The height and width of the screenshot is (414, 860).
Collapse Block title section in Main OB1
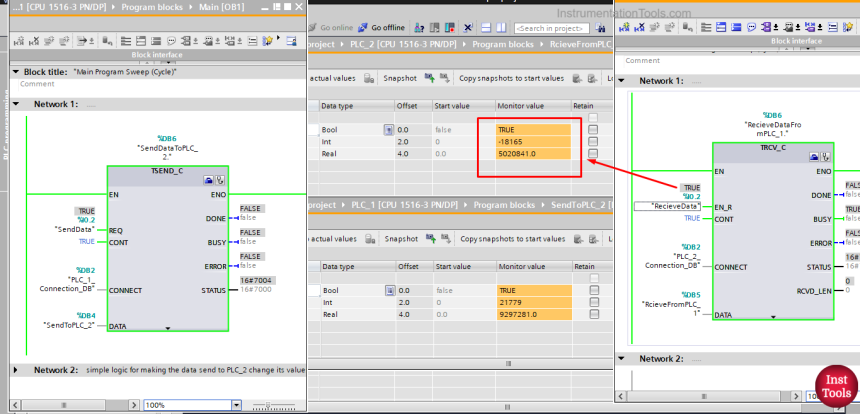[16, 72]
